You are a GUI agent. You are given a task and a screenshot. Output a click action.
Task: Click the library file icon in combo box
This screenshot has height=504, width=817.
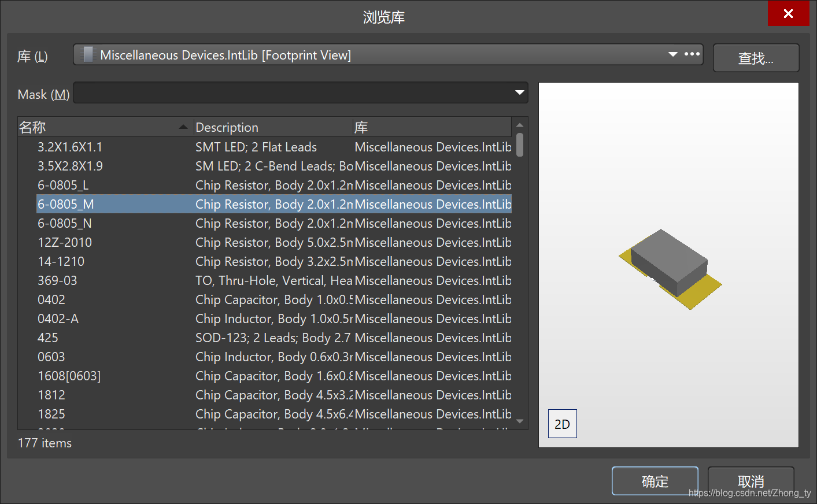pyautogui.click(x=88, y=55)
